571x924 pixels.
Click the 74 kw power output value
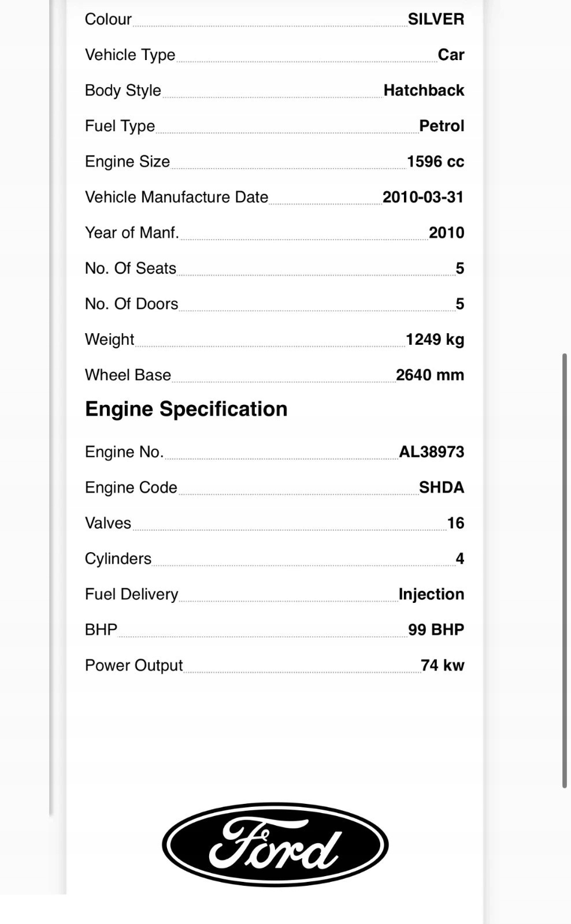[443, 665]
